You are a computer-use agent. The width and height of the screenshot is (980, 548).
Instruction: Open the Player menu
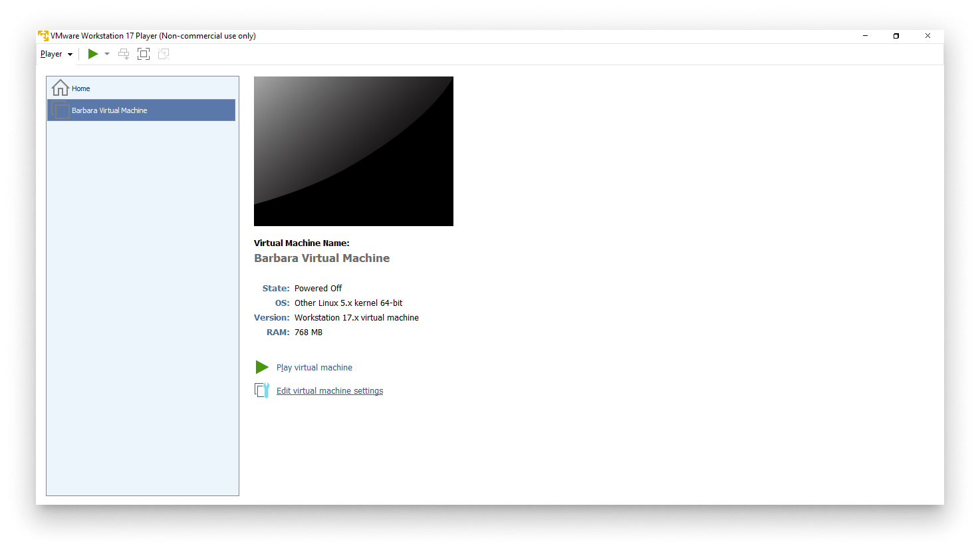56,54
